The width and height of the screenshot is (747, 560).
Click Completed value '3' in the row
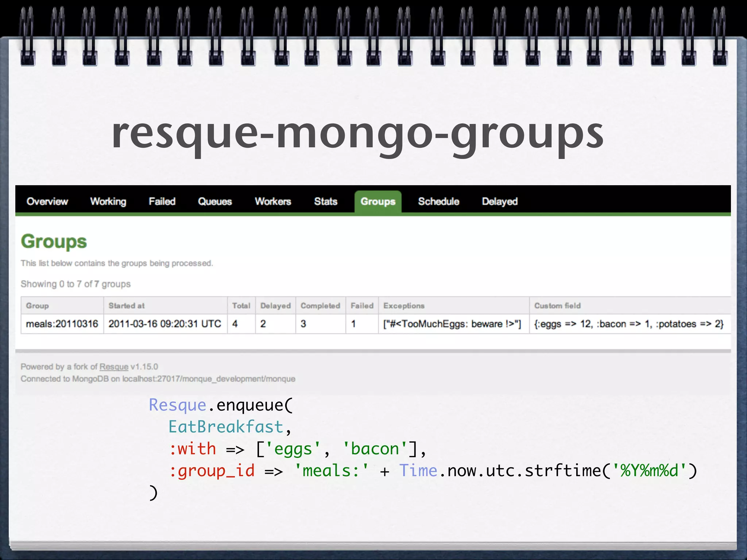coord(321,324)
